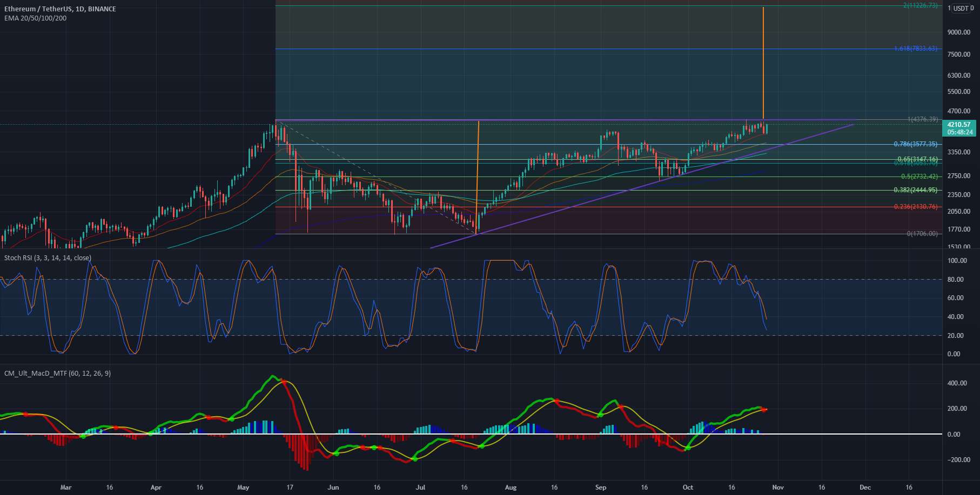Click 40.00 on the Stoch RSI axis
Viewport: 980px width, 495px height.
click(956, 317)
